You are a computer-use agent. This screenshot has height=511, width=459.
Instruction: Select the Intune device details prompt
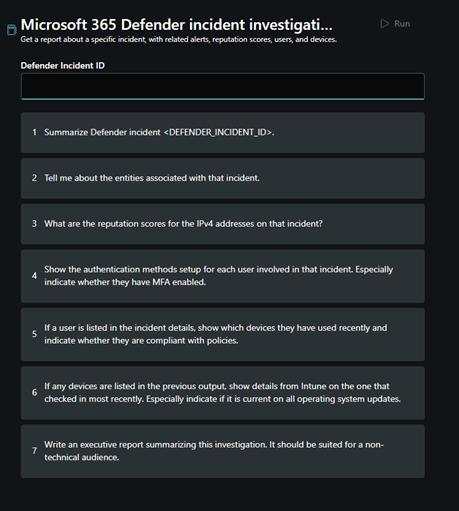[x=223, y=393]
